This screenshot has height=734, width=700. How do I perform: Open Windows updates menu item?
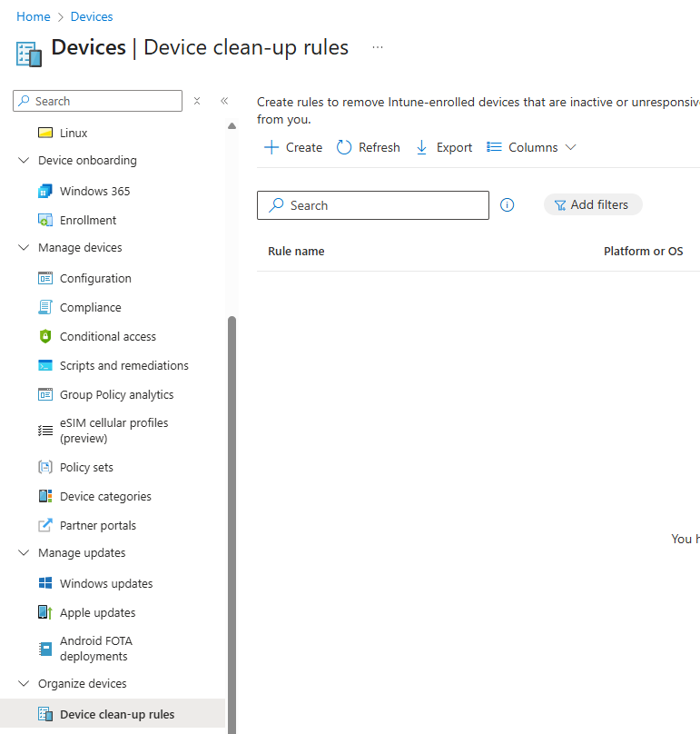click(x=106, y=583)
